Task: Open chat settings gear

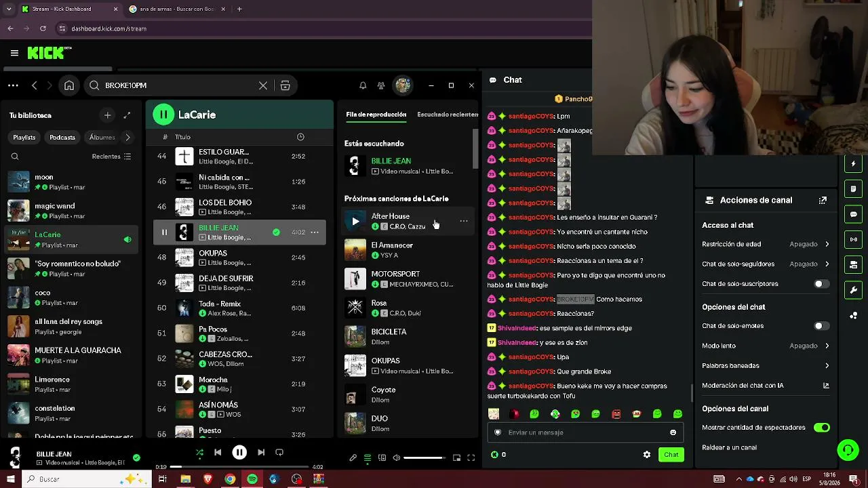Action: pyautogui.click(x=647, y=455)
